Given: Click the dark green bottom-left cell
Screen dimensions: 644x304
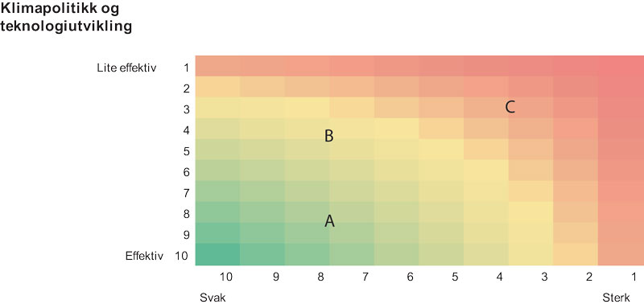Looking at the screenshot, I should (x=217, y=254).
